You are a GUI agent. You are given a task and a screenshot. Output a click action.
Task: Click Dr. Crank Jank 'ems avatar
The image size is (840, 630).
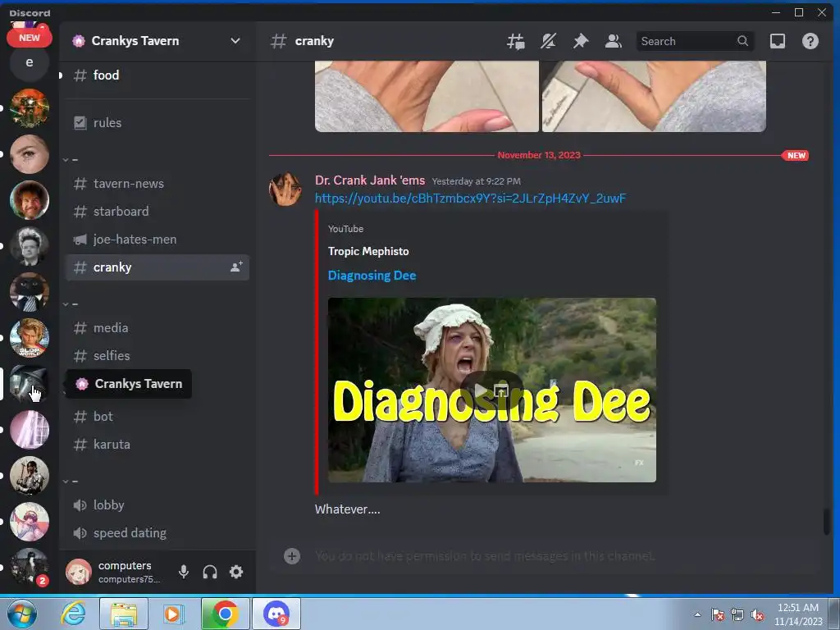(x=285, y=189)
